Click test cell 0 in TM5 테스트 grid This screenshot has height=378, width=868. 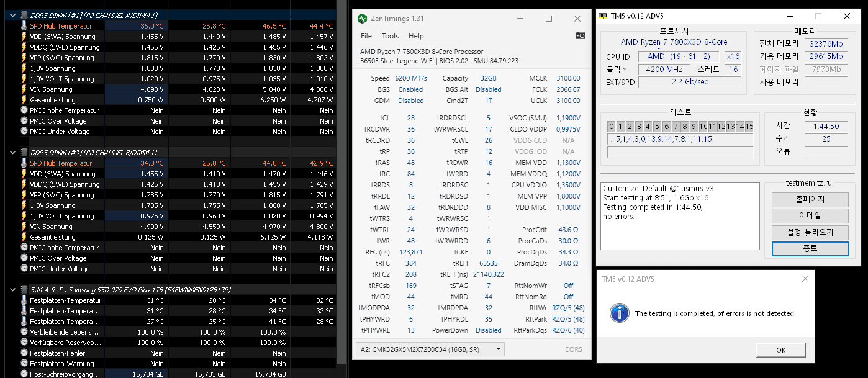click(611, 127)
